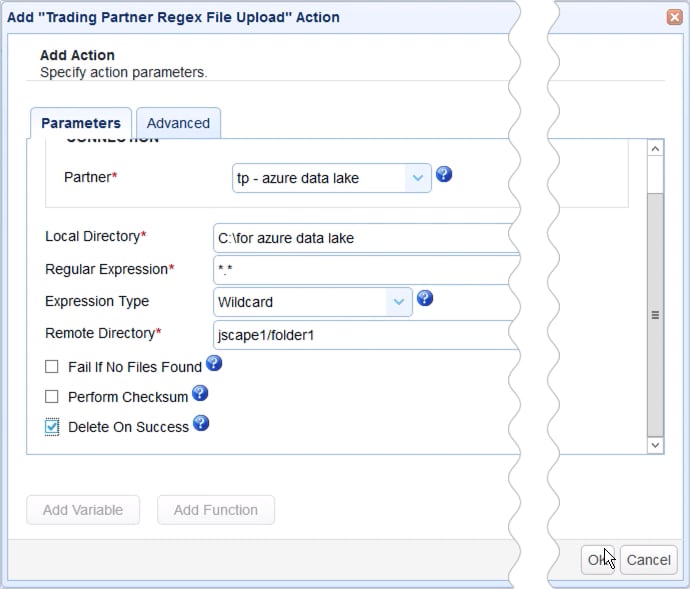Select the Parameters tab

81,123
